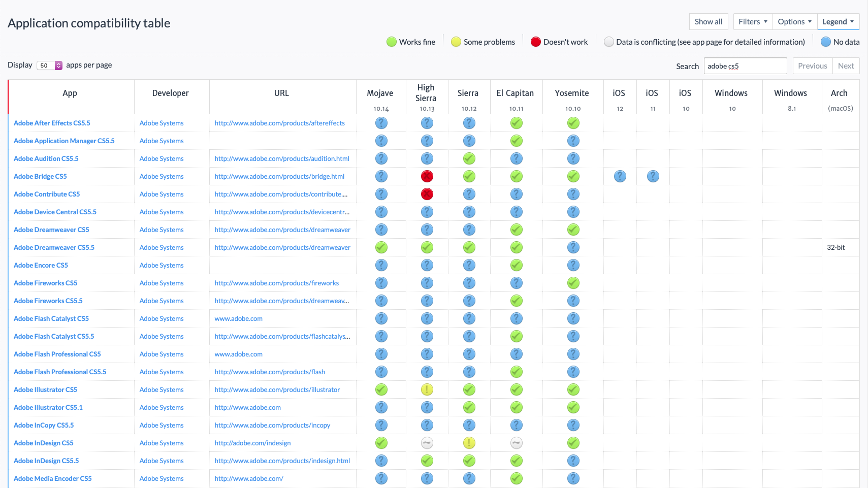Go to the Previous page

[813, 66]
